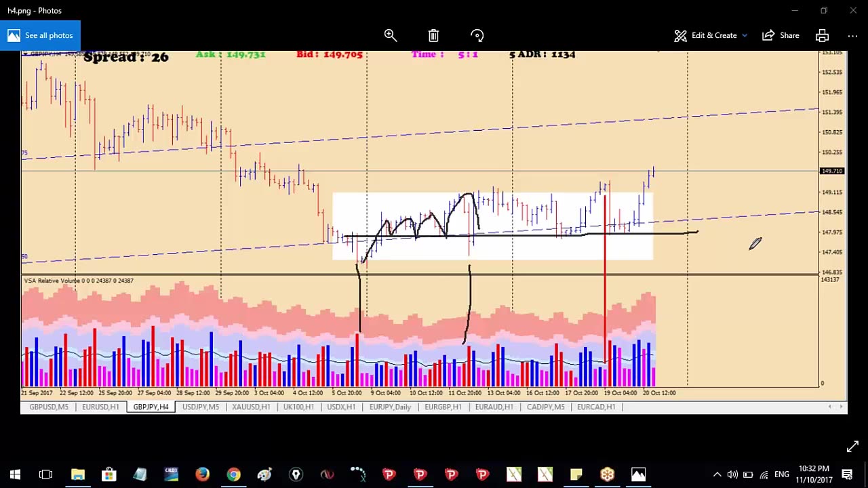This screenshot has width=868, height=488.
Task: Click See all photos
Action: coord(41,35)
